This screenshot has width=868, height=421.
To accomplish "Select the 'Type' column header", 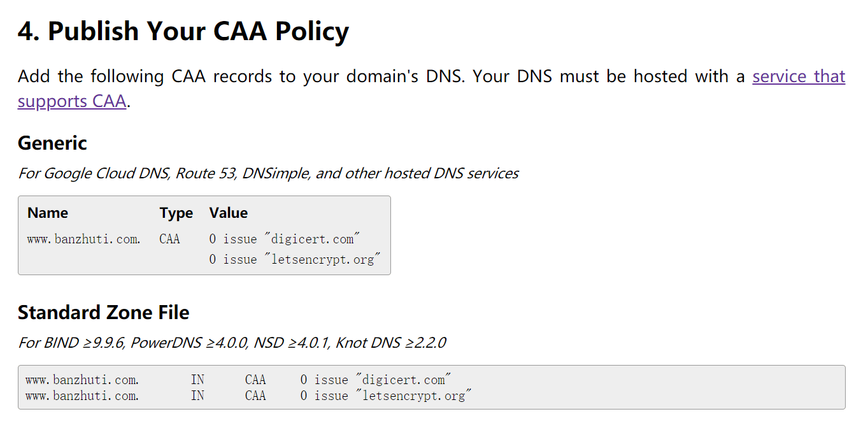I will point(176,213).
